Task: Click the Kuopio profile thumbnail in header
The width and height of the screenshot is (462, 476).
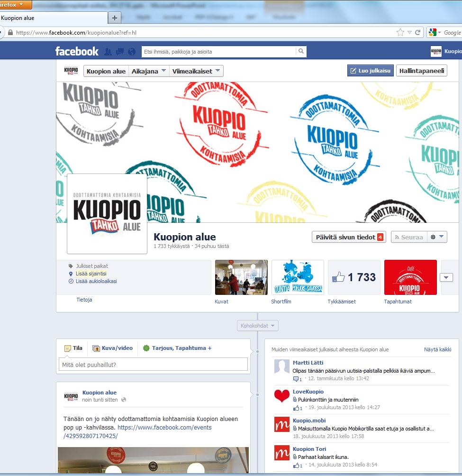Action: point(436,51)
